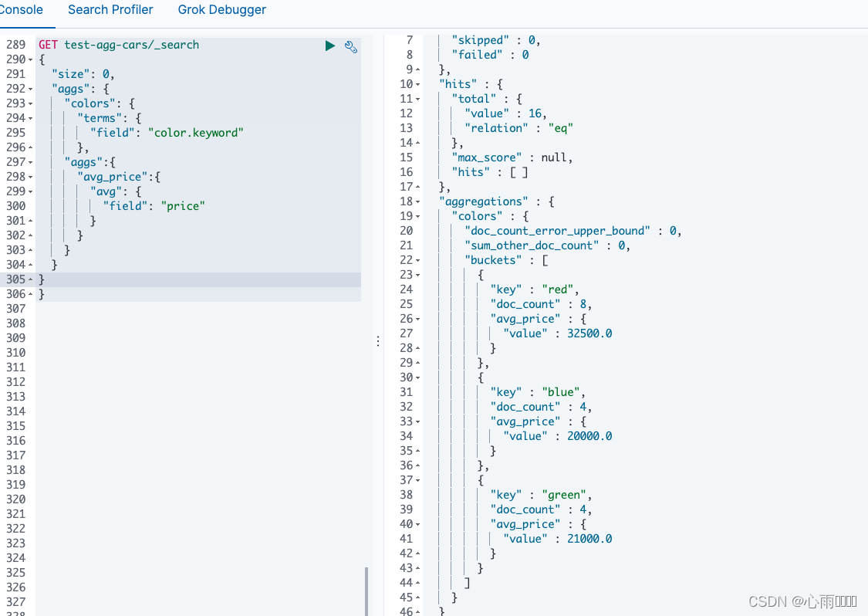Collapse the buckets fold at output line 22
The width and height of the screenshot is (868, 616).
(x=418, y=260)
